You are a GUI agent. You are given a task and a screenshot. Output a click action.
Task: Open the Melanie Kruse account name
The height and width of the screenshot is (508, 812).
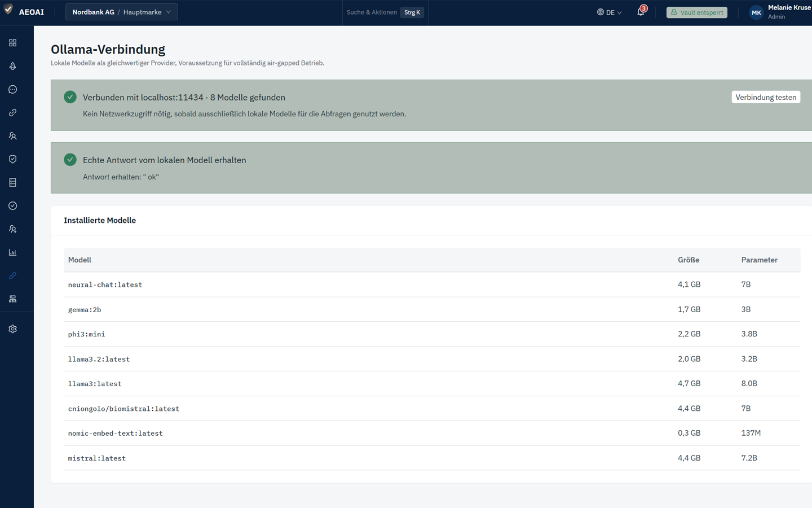(x=789, y=7)
